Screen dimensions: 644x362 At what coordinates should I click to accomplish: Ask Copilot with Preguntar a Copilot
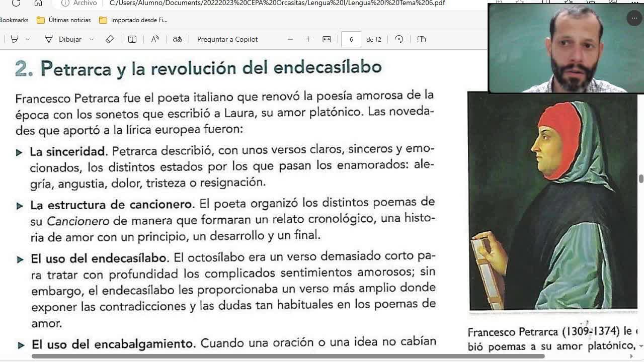pyautogui.click(x=227, y=39)
